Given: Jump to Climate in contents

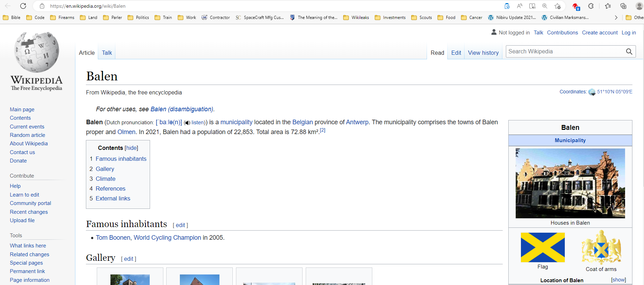Looking at the screenshot, I should pyautogui.click(x=106, y=179).
